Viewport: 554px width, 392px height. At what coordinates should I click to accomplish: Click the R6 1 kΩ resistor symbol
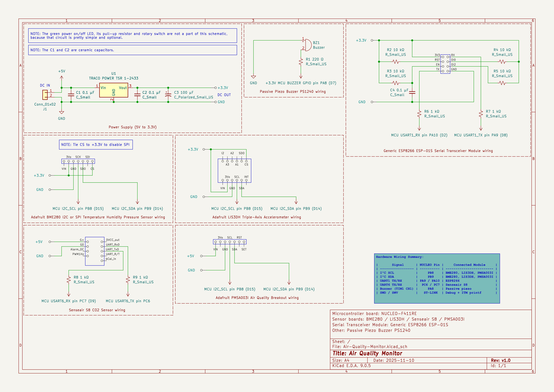419,114
